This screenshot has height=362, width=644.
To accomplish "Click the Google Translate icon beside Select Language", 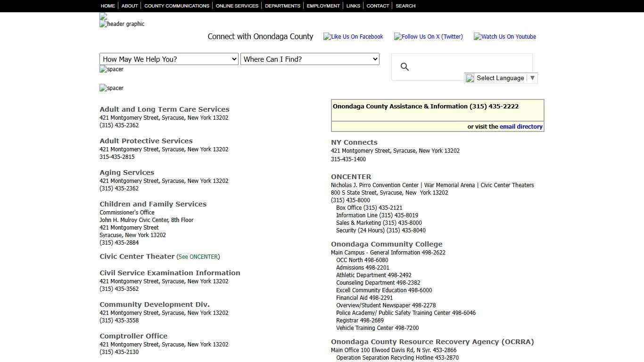I will 470,78.
